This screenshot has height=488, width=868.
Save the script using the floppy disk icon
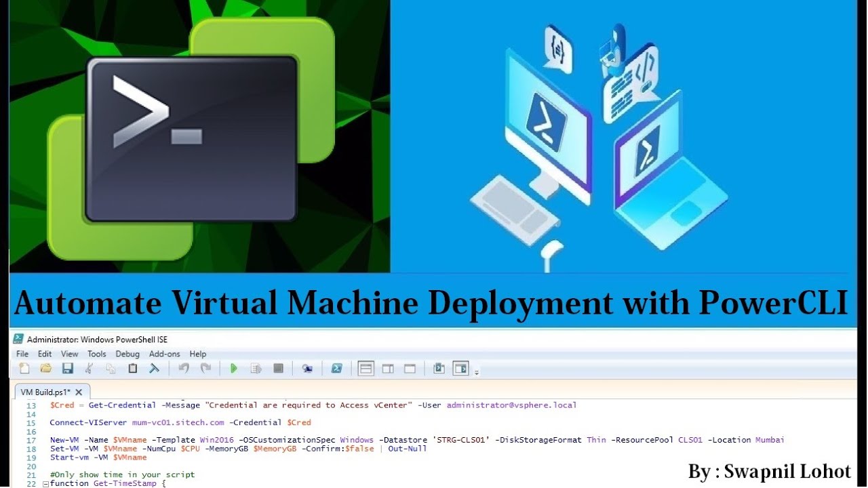[x=67, y=369]
